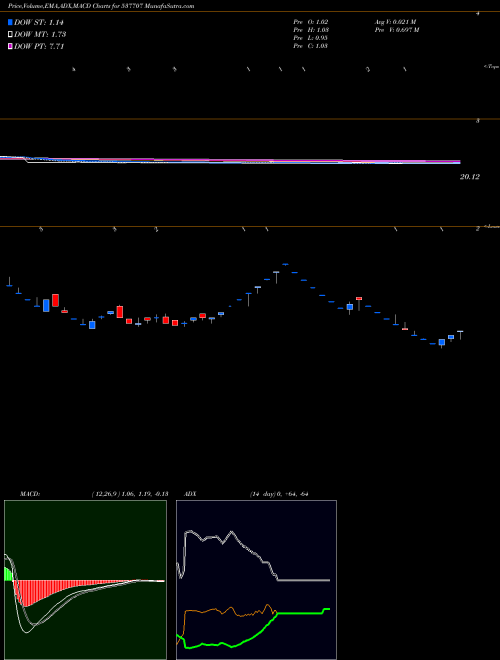Image resolution: width=500 pixels, height=660 pixels.
Task: Click the 'Pre L: 0.93' value
Action: coord(311,38)
